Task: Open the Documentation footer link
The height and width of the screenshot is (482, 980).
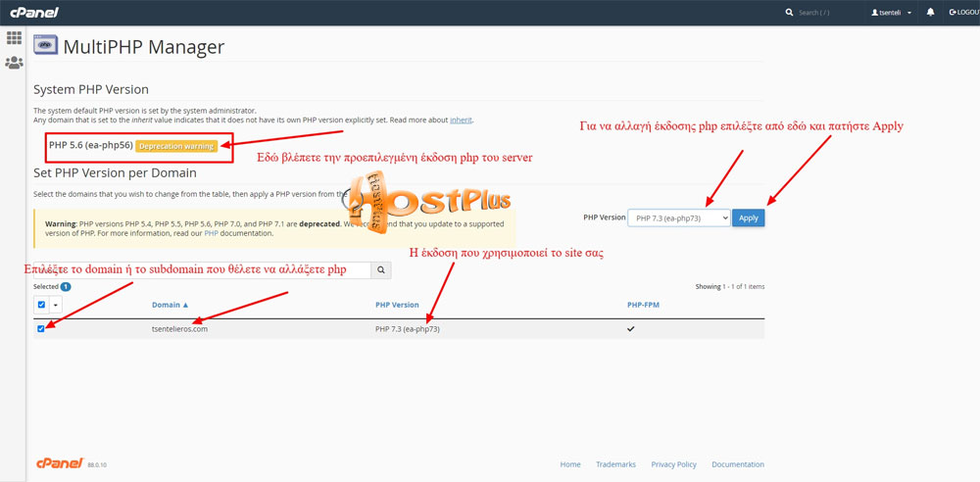Action: 738,464
